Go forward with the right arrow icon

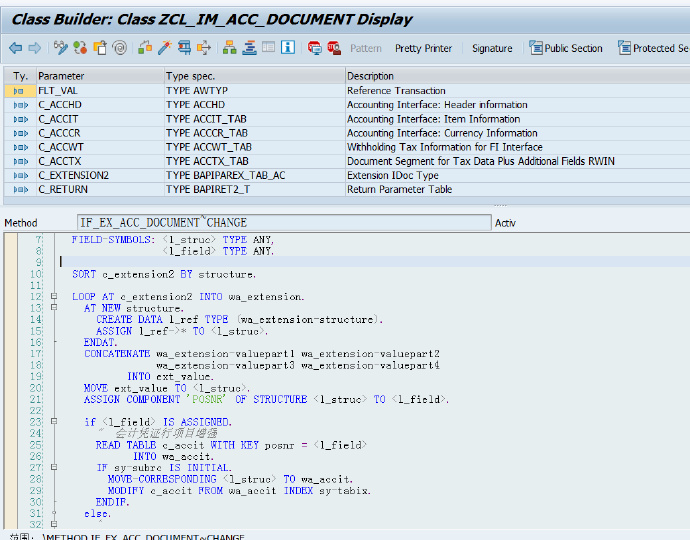click(35, 48)
